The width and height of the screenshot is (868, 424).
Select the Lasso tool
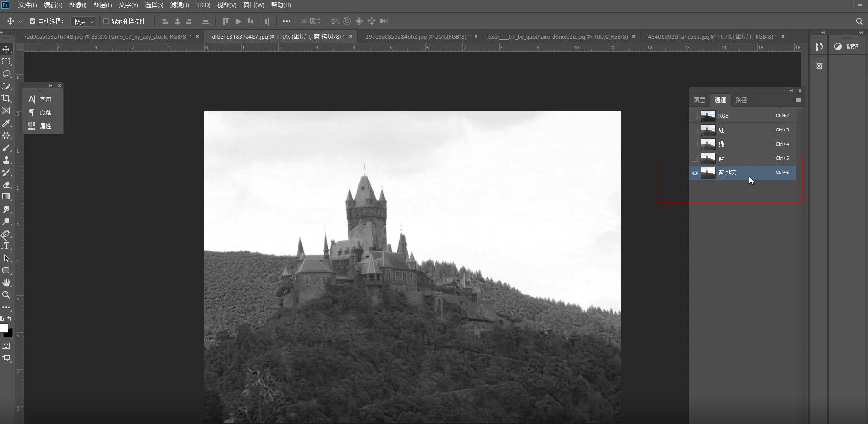pyautogui.click(x=7, y=74)
